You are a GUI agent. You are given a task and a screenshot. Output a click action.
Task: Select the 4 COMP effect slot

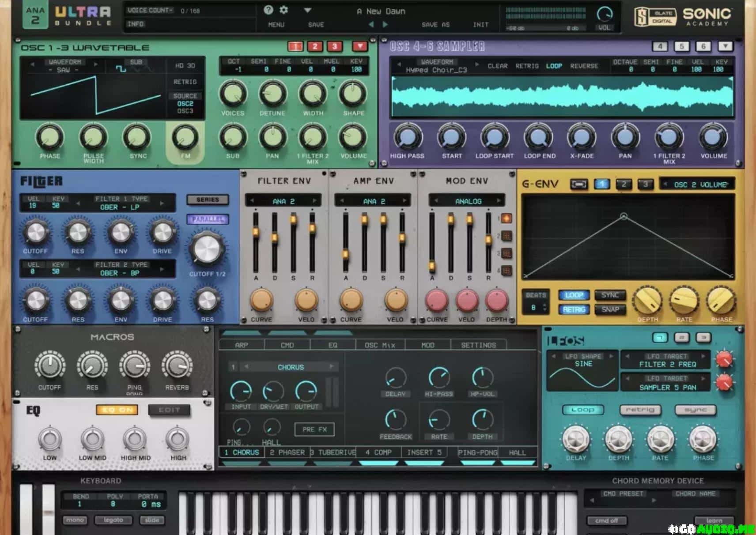pyautogui.click(x=378, y=452)
